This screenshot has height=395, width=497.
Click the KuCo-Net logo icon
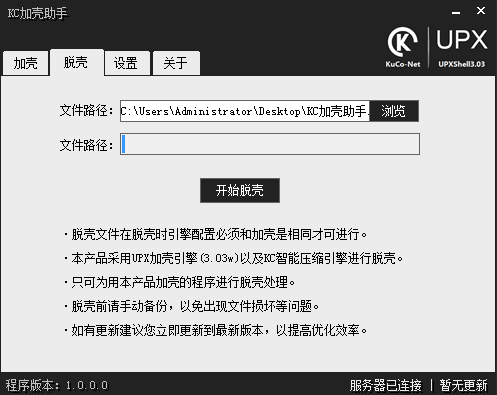pos(403,48)
